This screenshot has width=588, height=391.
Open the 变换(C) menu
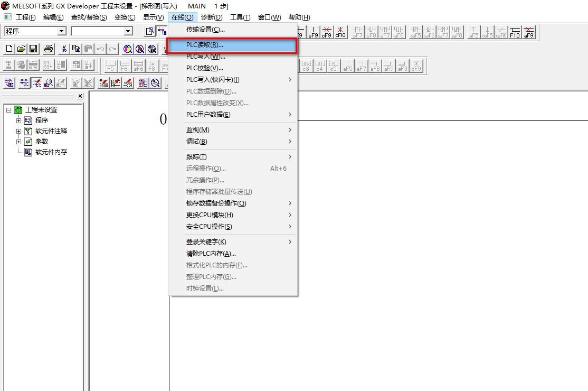[125, 17]
